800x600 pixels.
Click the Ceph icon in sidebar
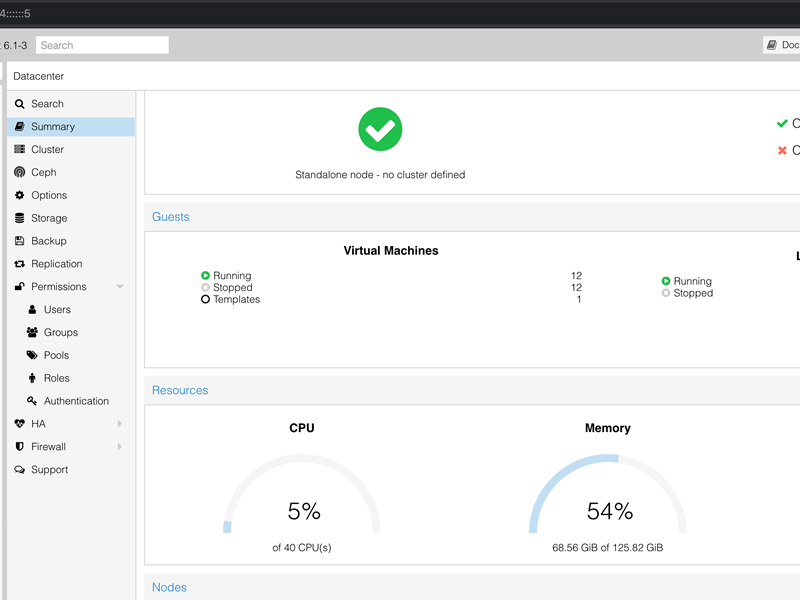click(x=20, y=173)
